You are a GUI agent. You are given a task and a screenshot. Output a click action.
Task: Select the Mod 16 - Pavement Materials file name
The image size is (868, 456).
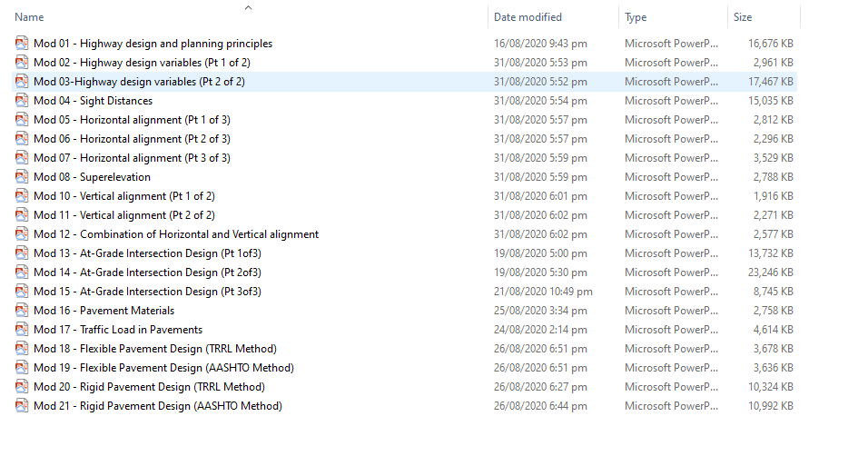coord(104,311)
